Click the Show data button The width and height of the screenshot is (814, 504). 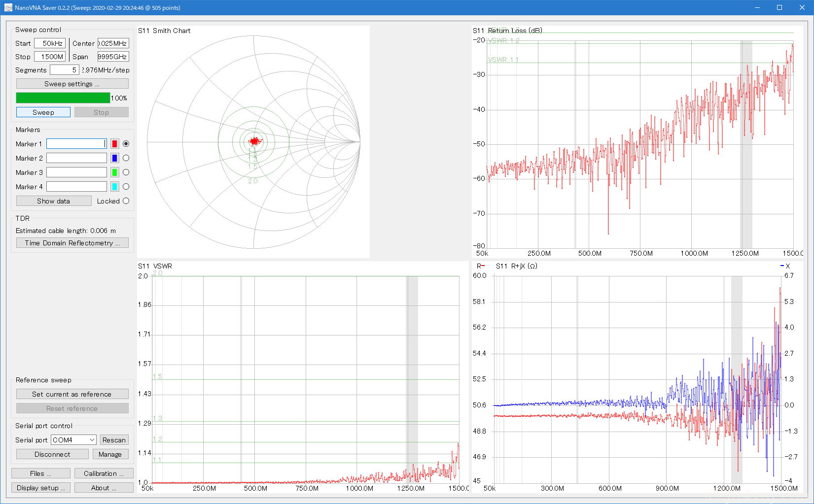(x=54, y=201)
